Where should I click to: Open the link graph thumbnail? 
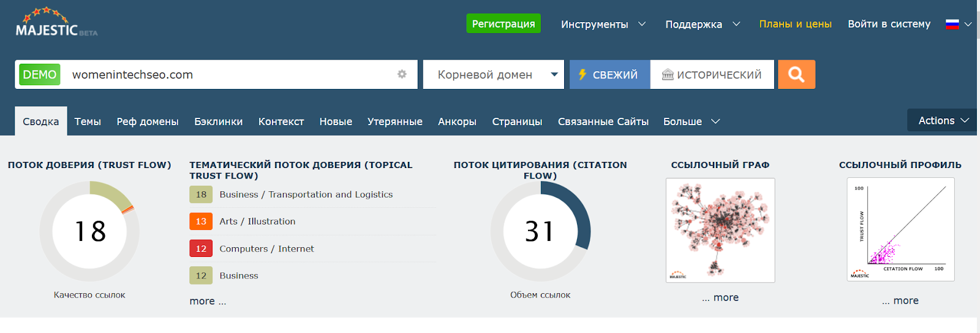tap(720, 230)
